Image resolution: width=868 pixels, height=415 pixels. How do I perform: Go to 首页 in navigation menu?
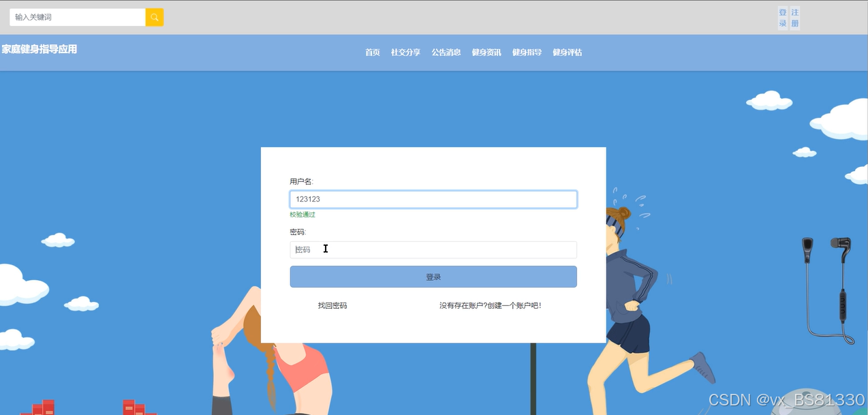pyautogui.click(x=372, y=52)
